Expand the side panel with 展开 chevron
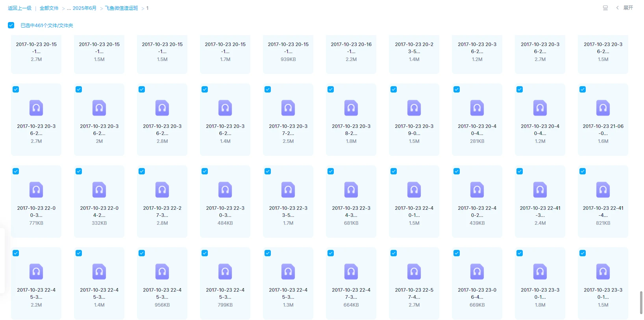644x320 pixels. click(617, 8)
